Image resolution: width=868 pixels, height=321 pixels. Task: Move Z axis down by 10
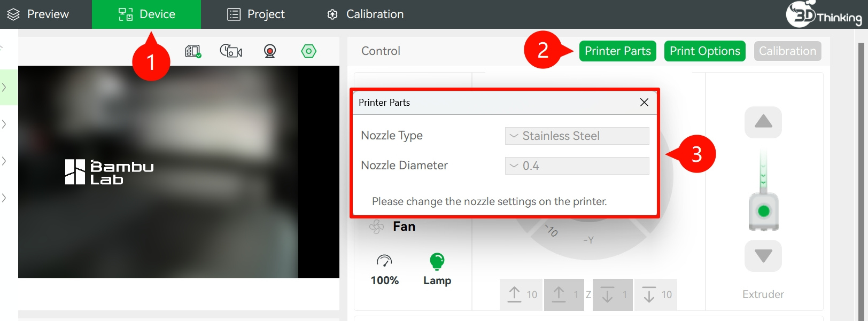(x=656, y=294)
